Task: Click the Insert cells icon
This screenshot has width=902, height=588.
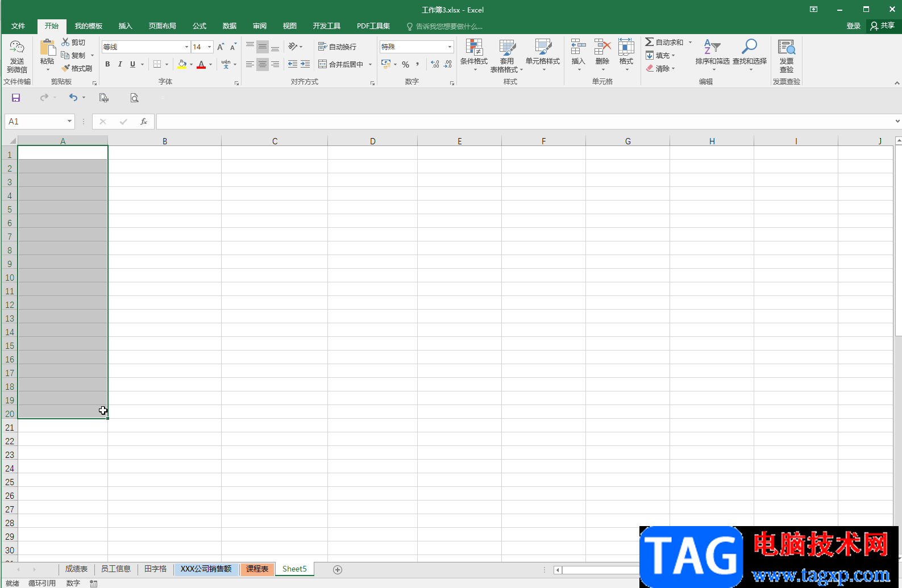Action: (578, 48)
